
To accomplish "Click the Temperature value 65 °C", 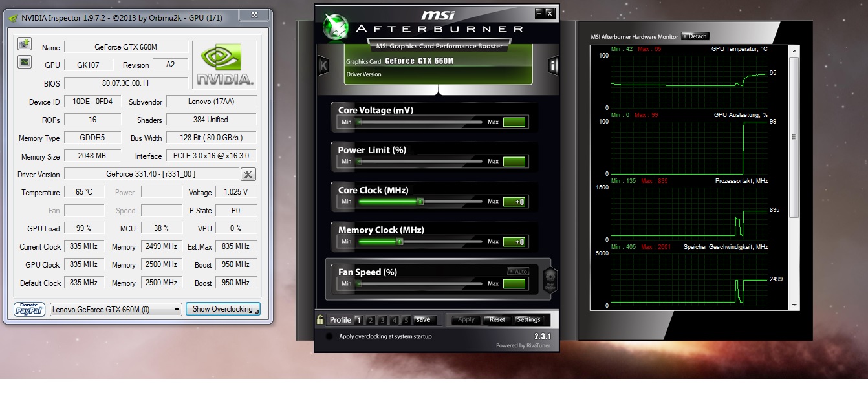I will coord(84,192).
